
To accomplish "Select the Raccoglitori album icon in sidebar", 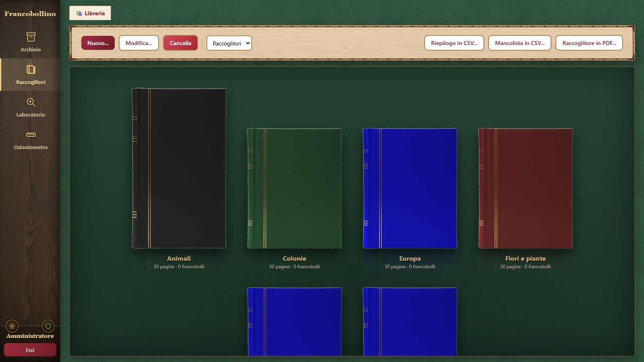I will click(x=31, y=70).
